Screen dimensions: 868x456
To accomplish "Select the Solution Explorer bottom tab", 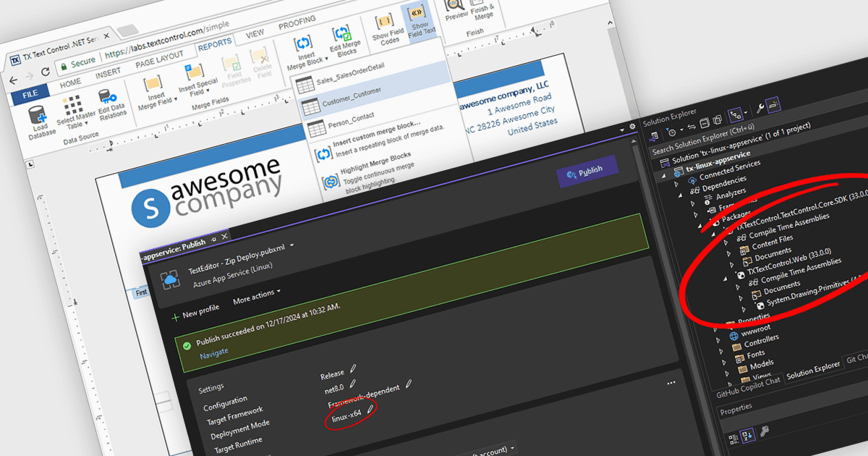I will pos(813,371).
